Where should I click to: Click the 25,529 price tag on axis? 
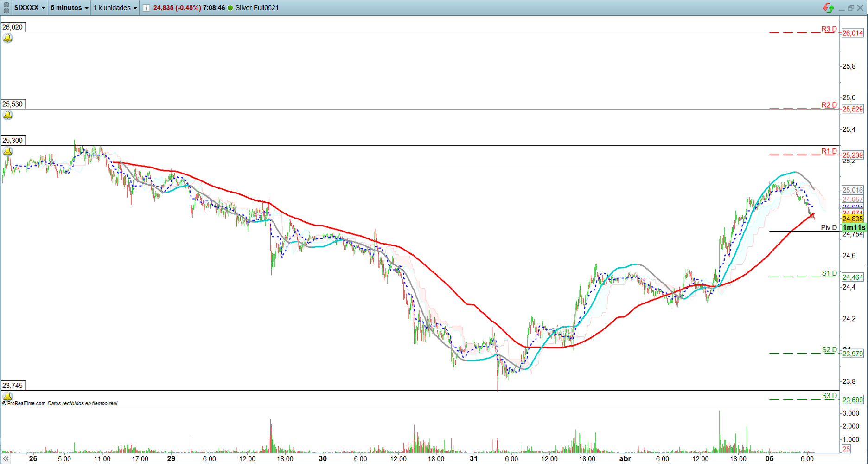click(x=853, y=109)
